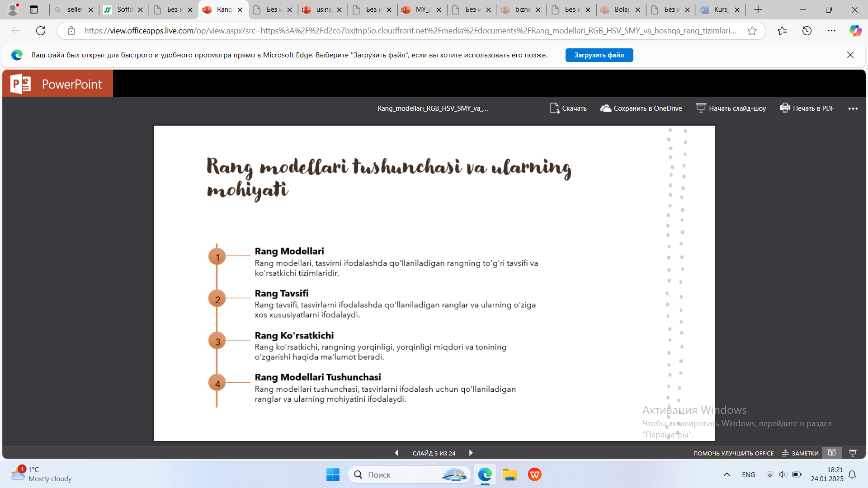Click Загрузить файл button
This screenshot has width=868, height=488.
(599, 55)
